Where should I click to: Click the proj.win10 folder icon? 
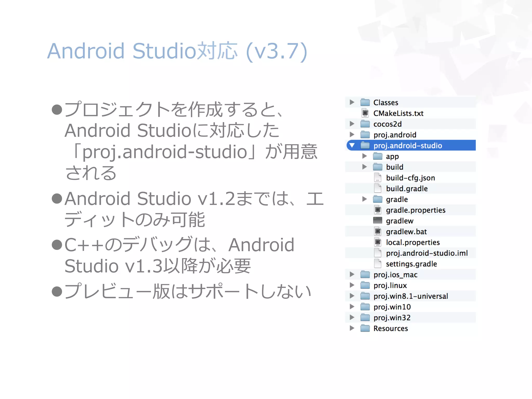click(x=365, y=307)
